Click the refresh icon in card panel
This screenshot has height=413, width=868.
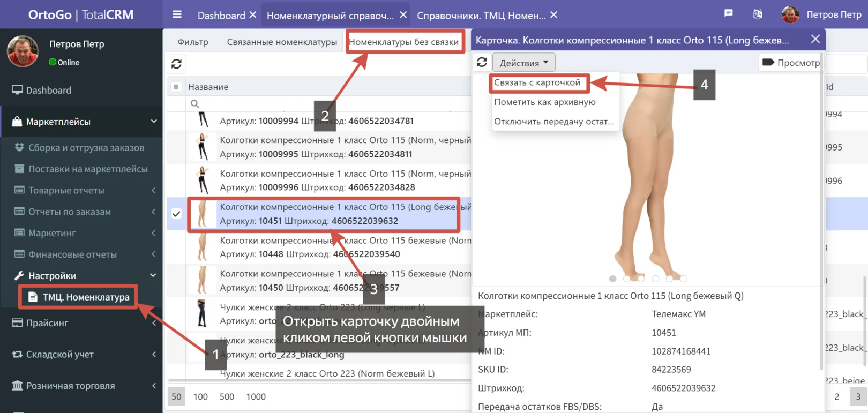(482, 63)
